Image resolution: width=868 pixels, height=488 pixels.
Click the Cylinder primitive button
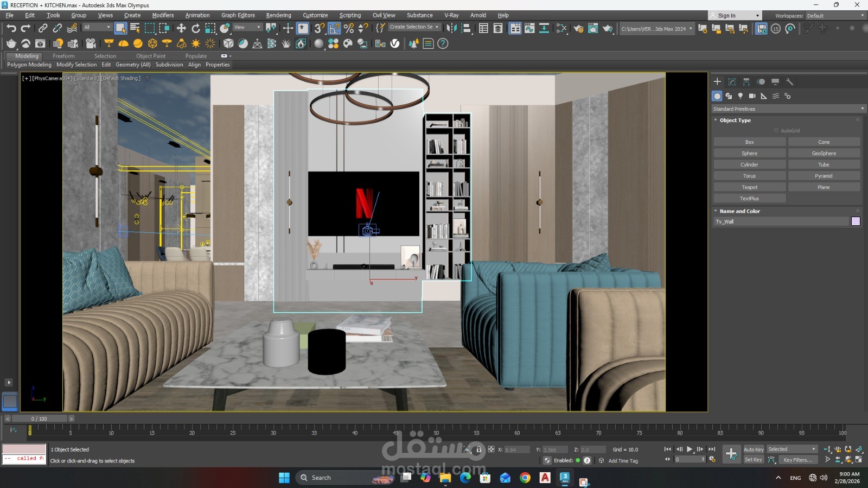tap(749, 164)
